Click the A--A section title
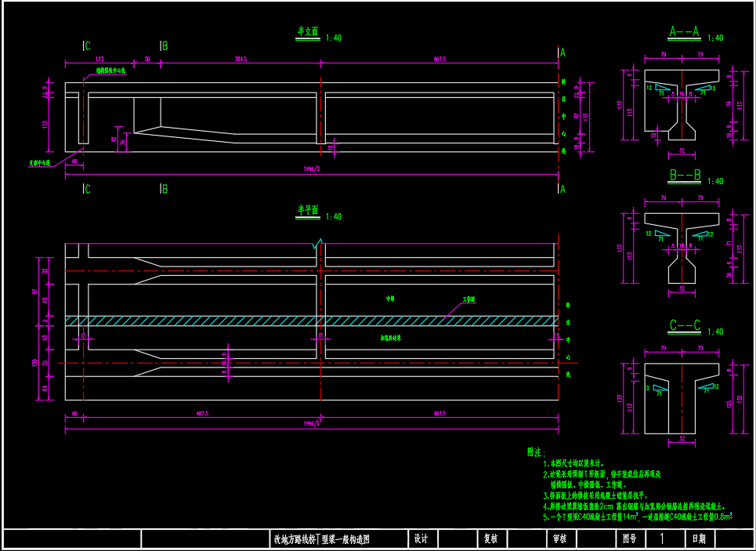 (684, 32)
